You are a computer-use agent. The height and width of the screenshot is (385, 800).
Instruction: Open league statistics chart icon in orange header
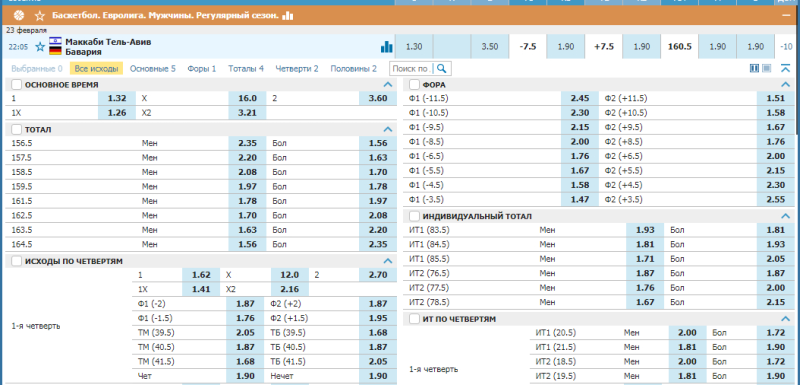coord(288,16)
